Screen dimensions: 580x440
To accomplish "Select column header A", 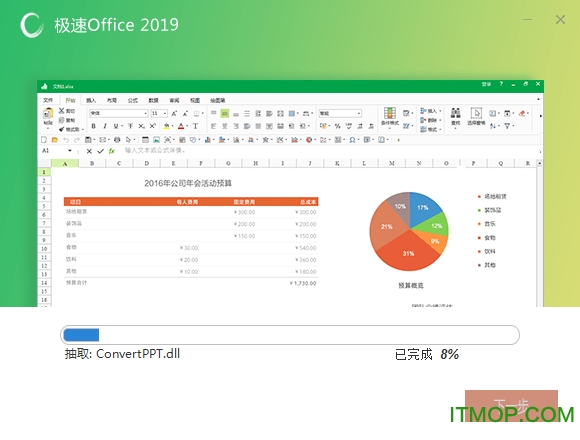I will tap(65, 163).
